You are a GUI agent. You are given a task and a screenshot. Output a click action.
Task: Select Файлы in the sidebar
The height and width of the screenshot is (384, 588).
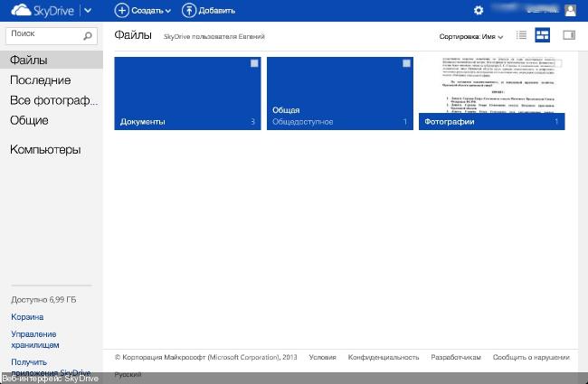52,60
